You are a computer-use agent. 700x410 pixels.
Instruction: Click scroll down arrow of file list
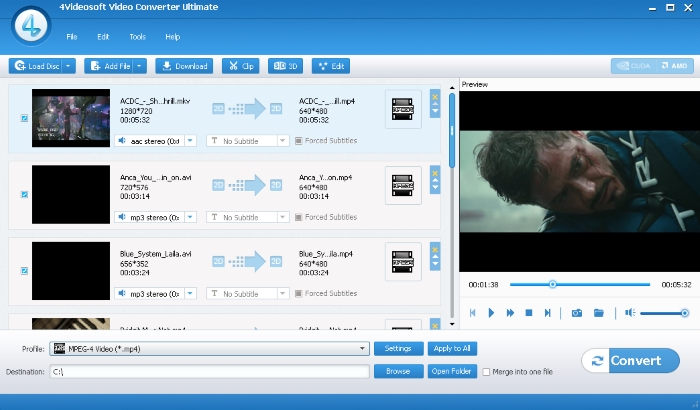[x=452, y=324]
